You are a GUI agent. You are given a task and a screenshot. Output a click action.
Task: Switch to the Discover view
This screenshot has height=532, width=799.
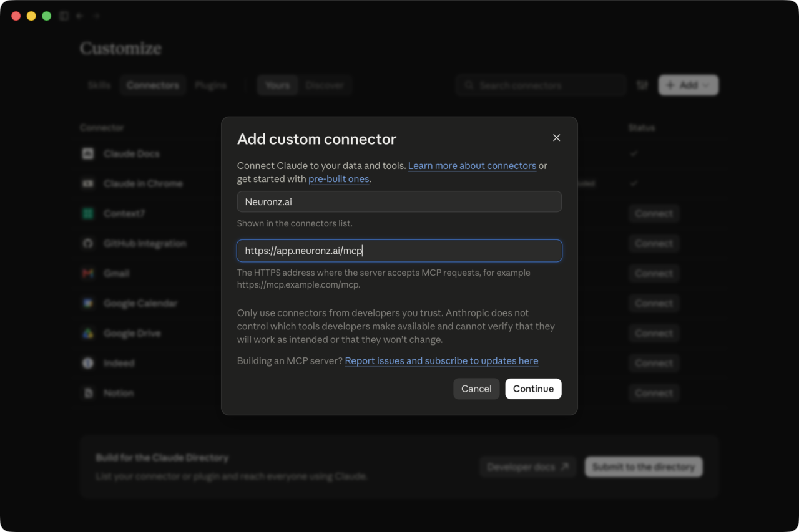[x=325, y=85]
